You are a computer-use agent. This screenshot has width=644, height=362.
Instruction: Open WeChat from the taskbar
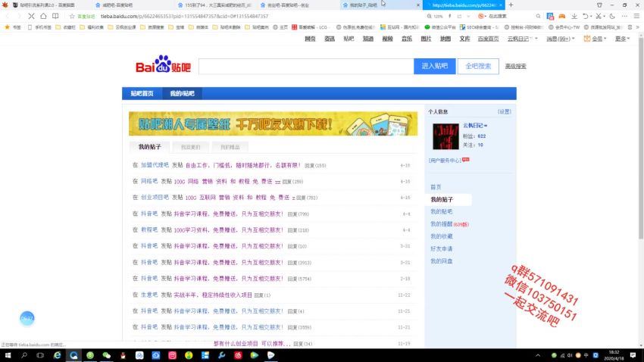click(x=106, y=355)
